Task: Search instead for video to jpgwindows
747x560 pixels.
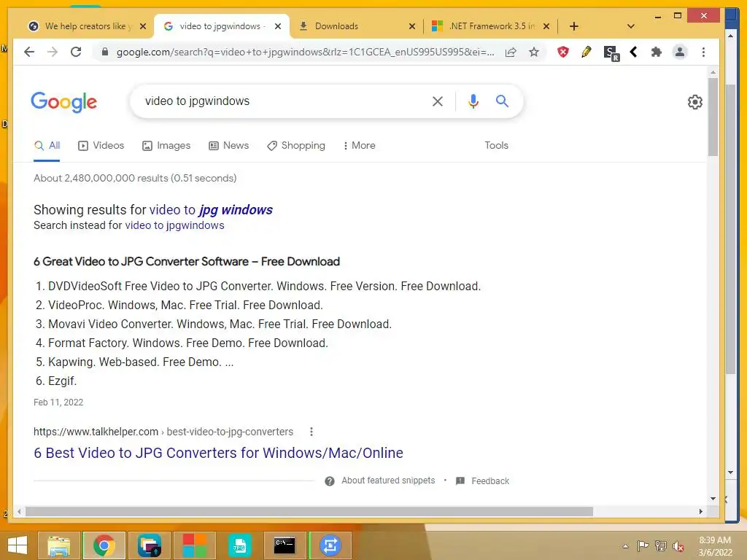Action: point(174,225)
